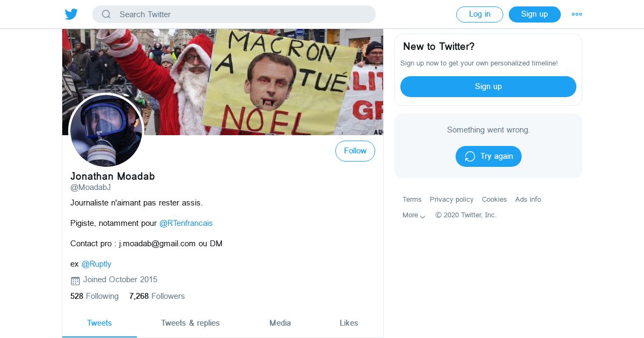This screenshot has width=644, height=338.
Task: Expand the More footer dropdown
Action: pyautogui.click(x=414, y=215)
